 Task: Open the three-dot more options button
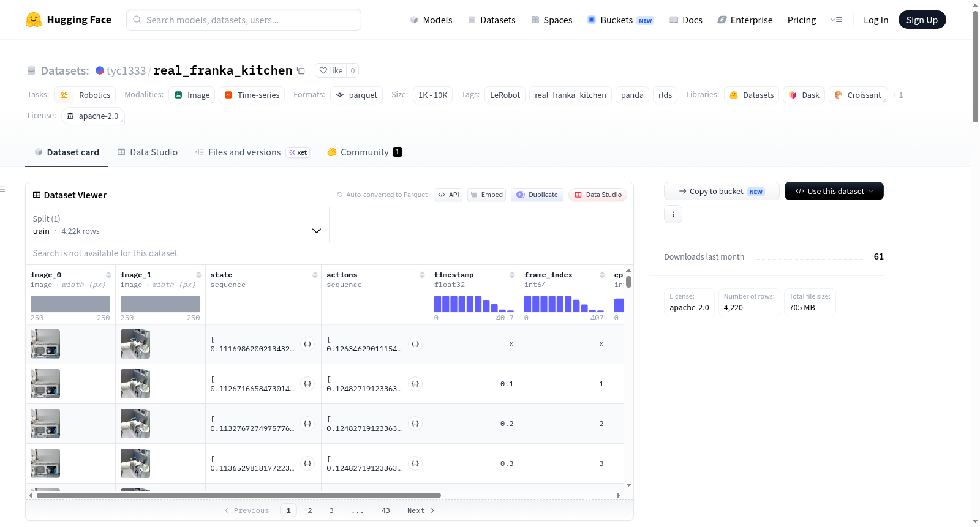(x=673, y=214)
